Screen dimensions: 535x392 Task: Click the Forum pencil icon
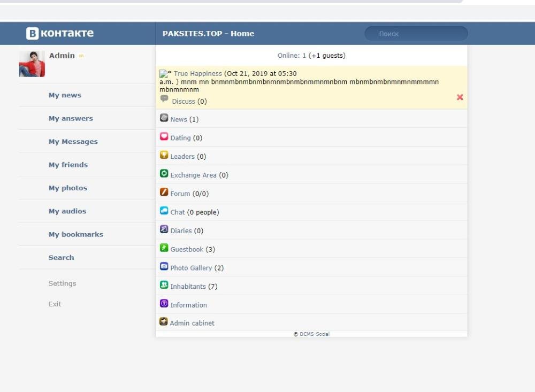164,193
